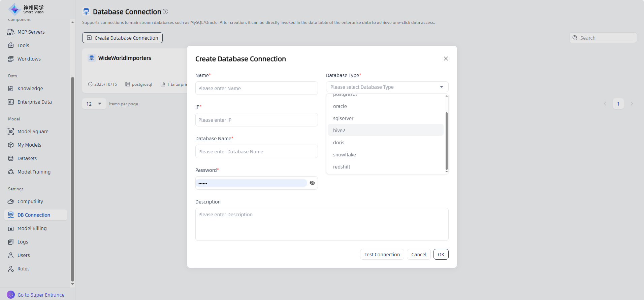
Task: Click the Please enter IP field
Action: [x=256, y=120]
